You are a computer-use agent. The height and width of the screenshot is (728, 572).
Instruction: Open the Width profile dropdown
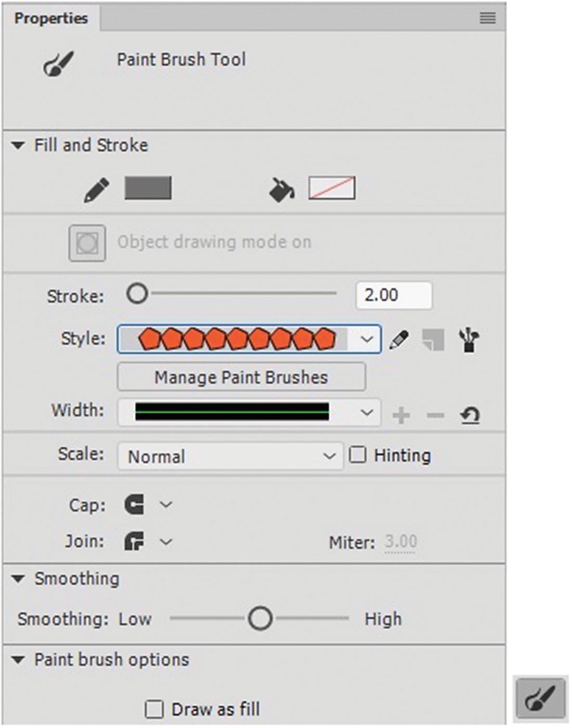(367, 413)
